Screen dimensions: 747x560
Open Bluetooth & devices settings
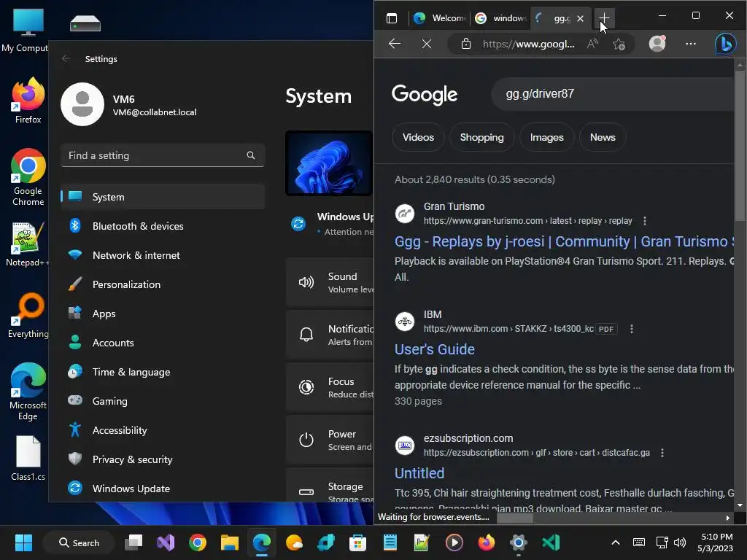163,226
